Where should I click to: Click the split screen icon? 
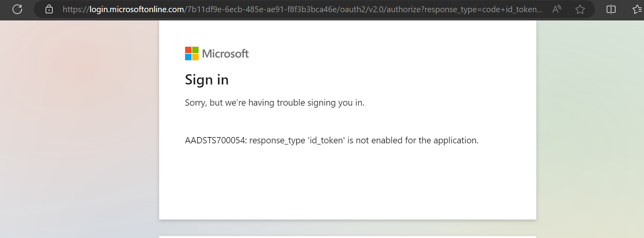coord(611,9)
